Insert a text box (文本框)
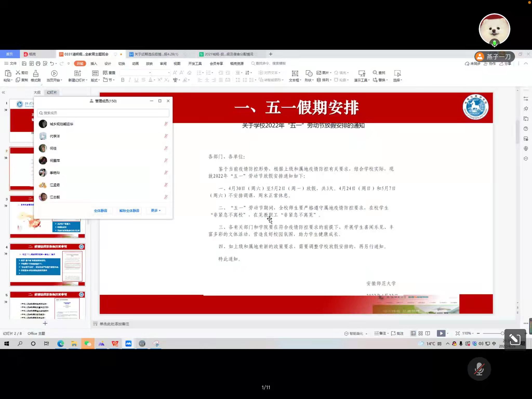This screenshot has width=532, height=399. tap(295, 74)
